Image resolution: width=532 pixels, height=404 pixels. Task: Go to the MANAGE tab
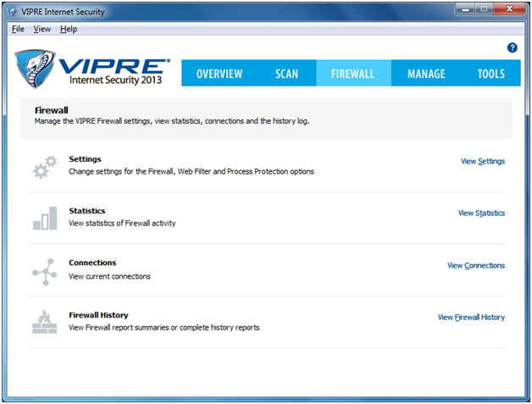(x=426, y=74)
